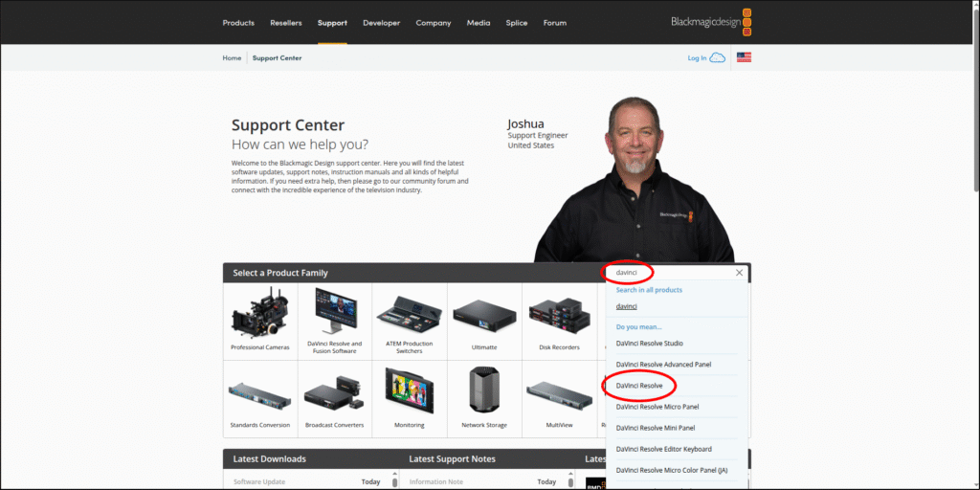Open the Network Storage product family
This screenshot has width=980, height=490.
(x=484, y=398)
